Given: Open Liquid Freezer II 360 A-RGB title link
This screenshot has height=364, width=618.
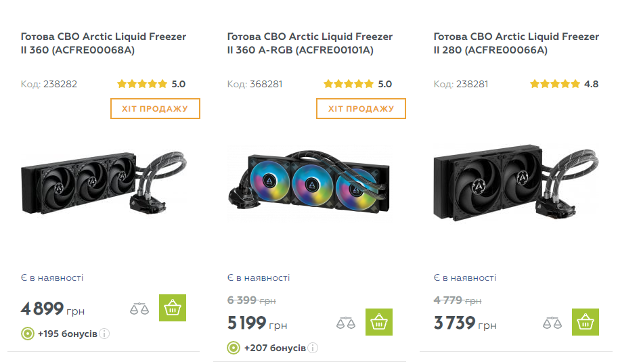Looking at the screenshot, I should click(x=310, y=43).
